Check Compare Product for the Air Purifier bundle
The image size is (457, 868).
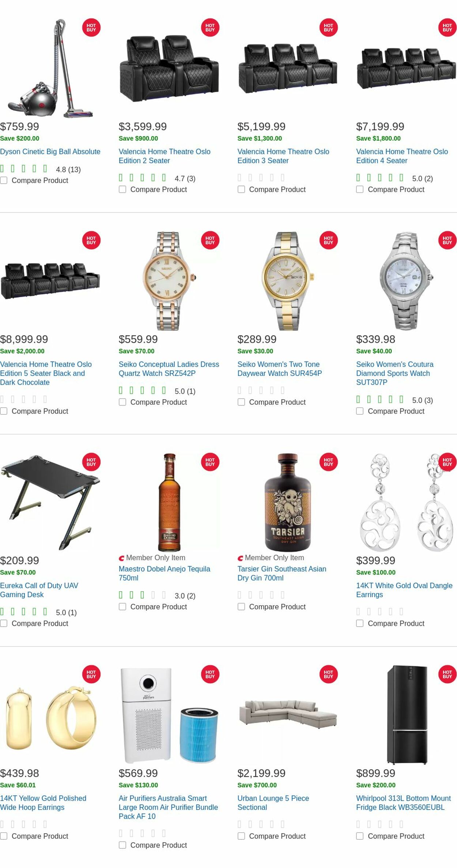pyautogui.click(x=122, y=845)
